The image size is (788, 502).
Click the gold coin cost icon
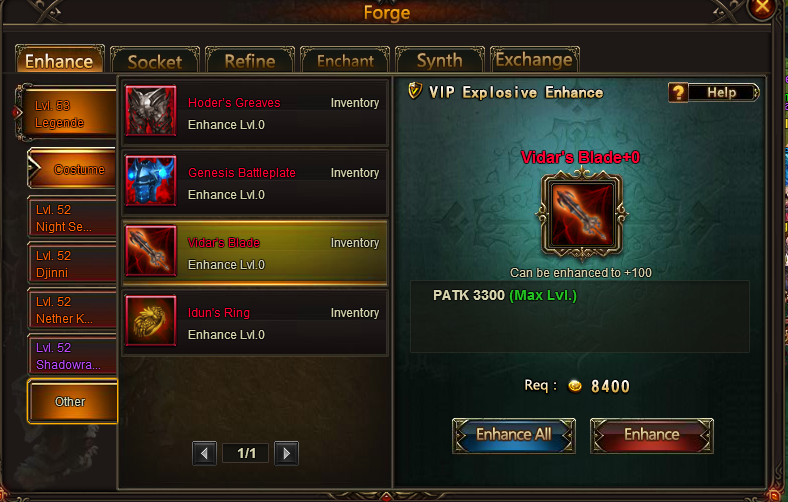pyautogui.click(x=575, y=386)
